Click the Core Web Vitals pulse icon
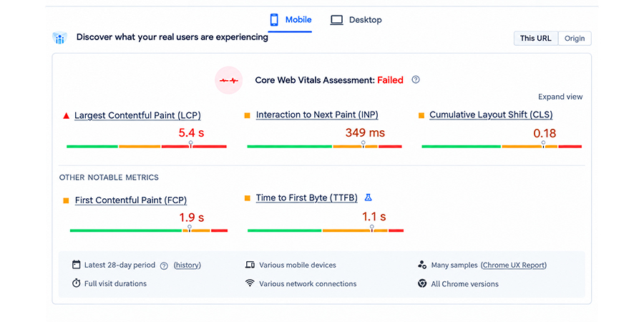The height and width of the screenshot is (322, 644). [229, 80]
